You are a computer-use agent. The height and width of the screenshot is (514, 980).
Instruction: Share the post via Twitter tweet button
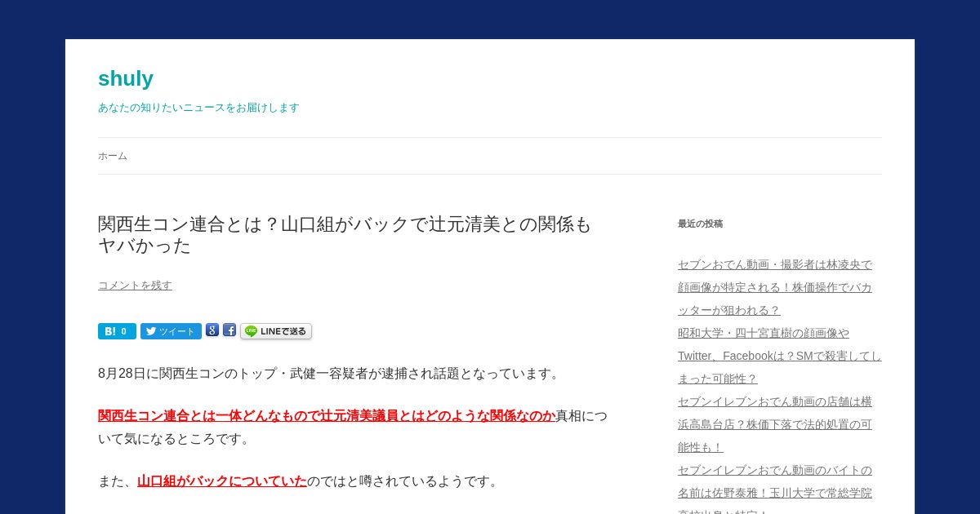[x=171, y=331]
